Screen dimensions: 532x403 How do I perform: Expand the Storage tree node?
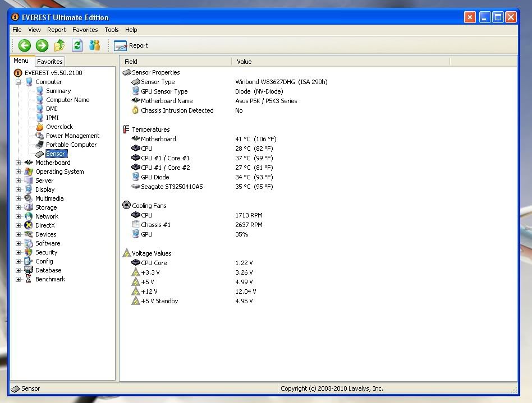pos(19,207)
